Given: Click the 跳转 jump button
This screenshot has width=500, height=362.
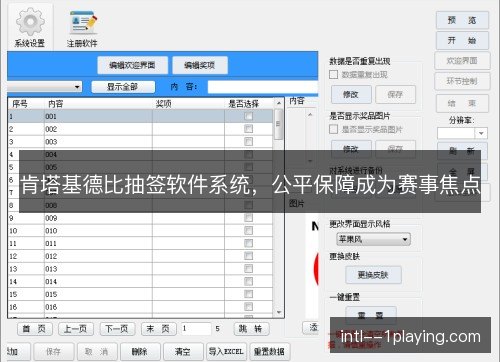Looking at the screenshot, I should [251, 329].
